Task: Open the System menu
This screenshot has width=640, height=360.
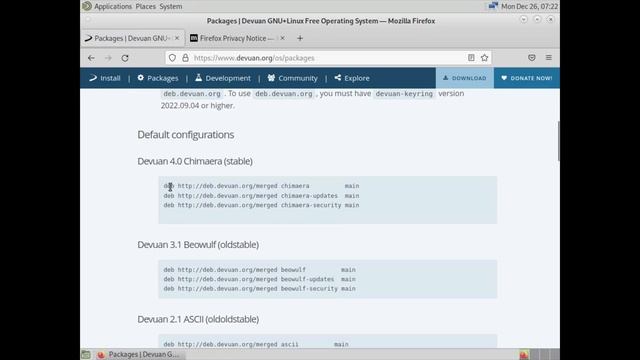Action: [x=171, y=7]
